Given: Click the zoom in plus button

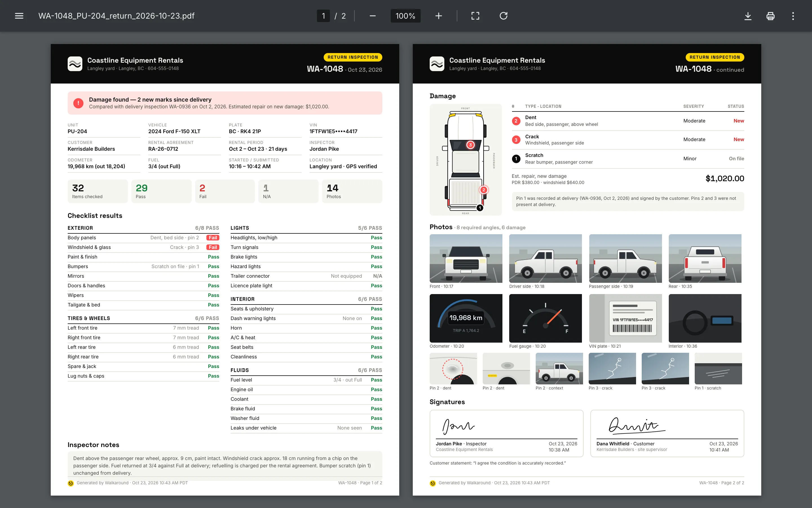Looking at the screenshot, I should point(438,16).
